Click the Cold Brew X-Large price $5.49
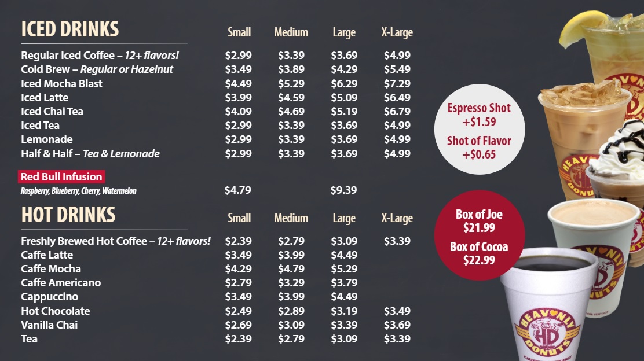 pyautogui.click(x=397, y=69)
